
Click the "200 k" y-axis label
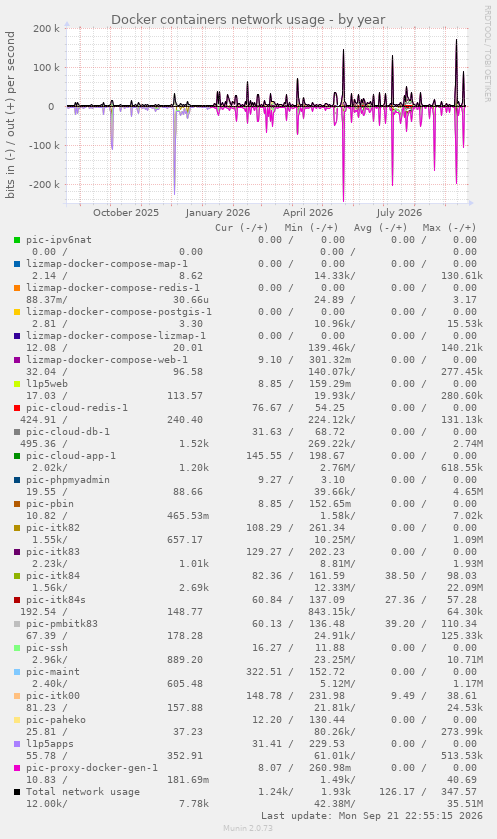click(47, 28)
